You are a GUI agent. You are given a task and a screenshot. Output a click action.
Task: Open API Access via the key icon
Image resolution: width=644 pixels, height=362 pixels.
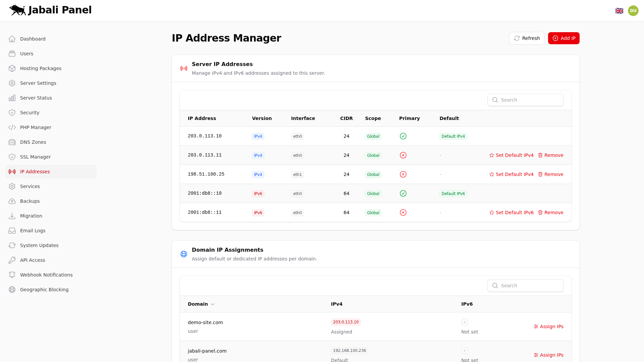pos(12,260)
